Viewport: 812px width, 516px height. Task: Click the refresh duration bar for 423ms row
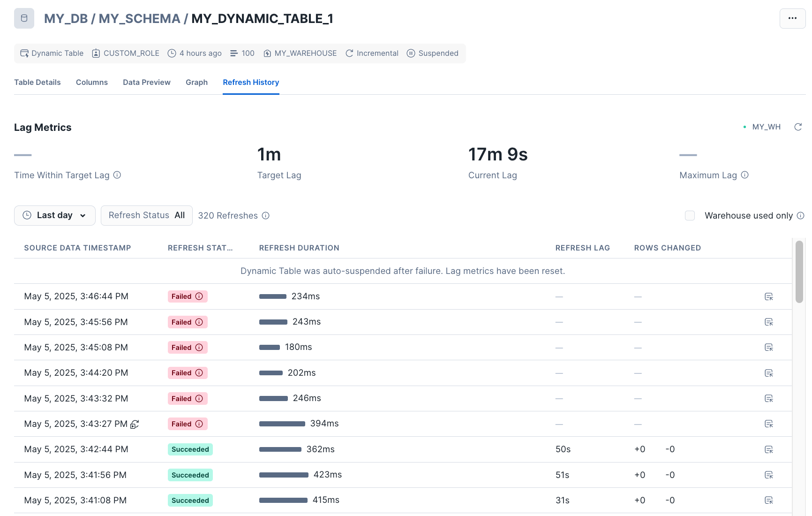tap(284, 475)
